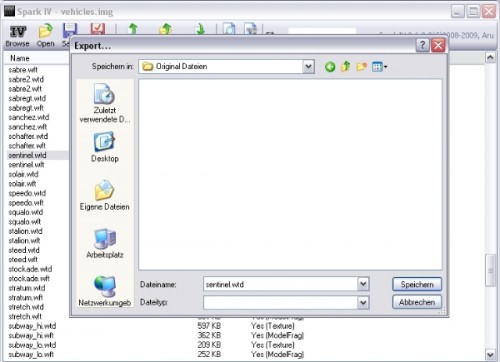Click the help question mark in Export dialog

[423, 45]
